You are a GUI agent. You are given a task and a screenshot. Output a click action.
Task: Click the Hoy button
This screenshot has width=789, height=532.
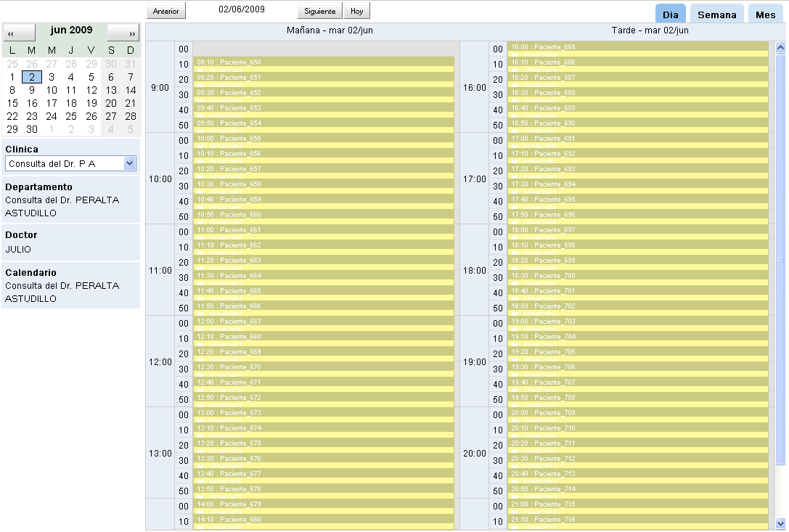click(357, 11)
